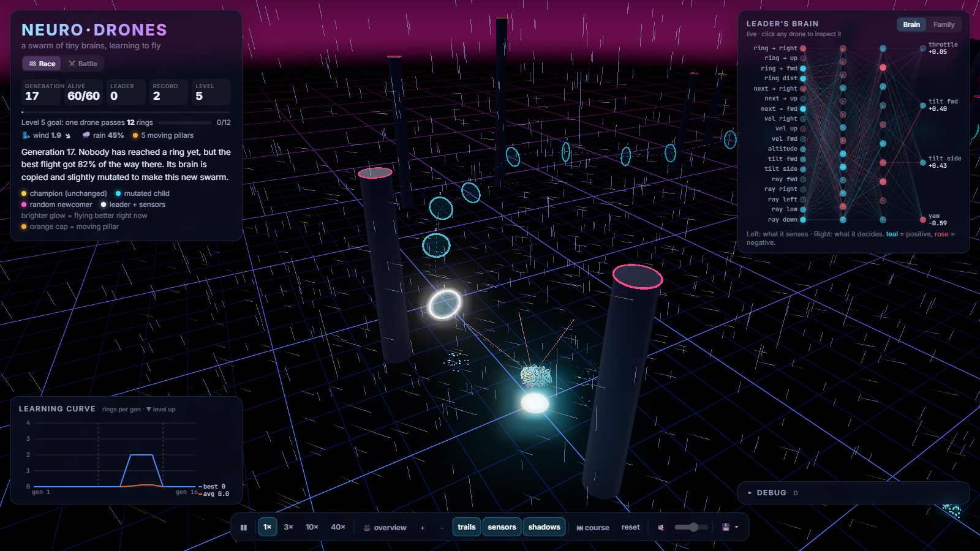The image size is (980, 551).
Task: Click the rain 45% cloud icon
Action: 86,135
